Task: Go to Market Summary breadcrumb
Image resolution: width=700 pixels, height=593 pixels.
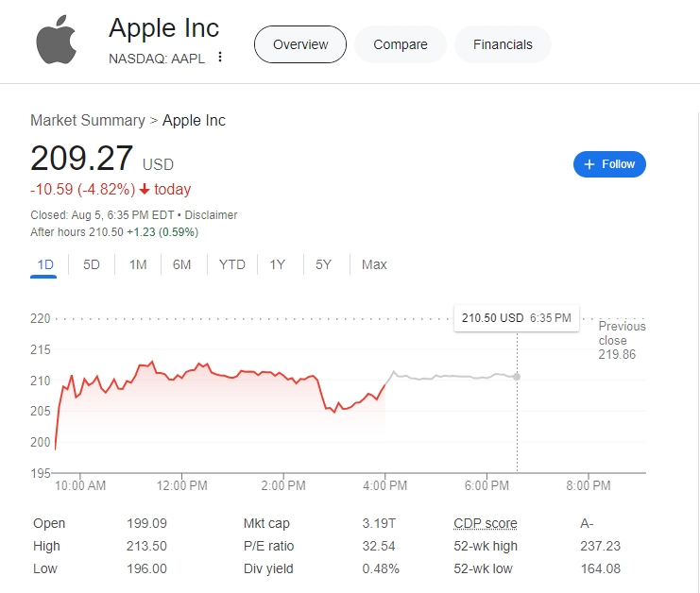Action: click(88, 121)
